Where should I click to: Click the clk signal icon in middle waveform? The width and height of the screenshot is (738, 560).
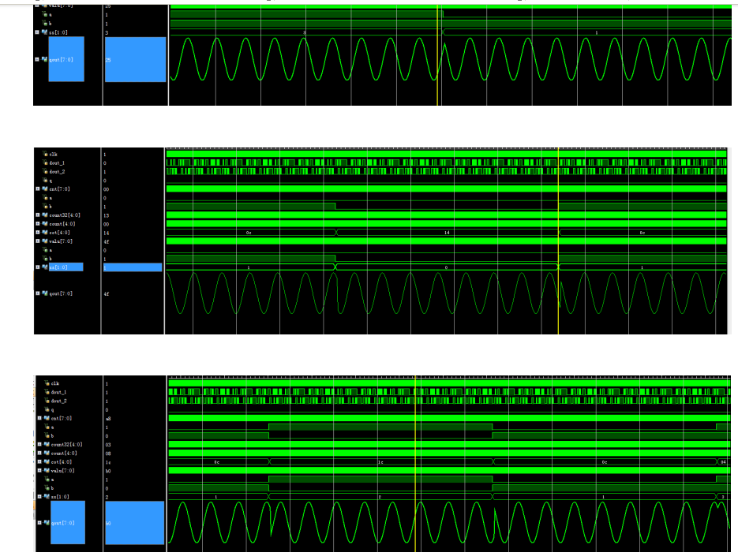[46, 155]
